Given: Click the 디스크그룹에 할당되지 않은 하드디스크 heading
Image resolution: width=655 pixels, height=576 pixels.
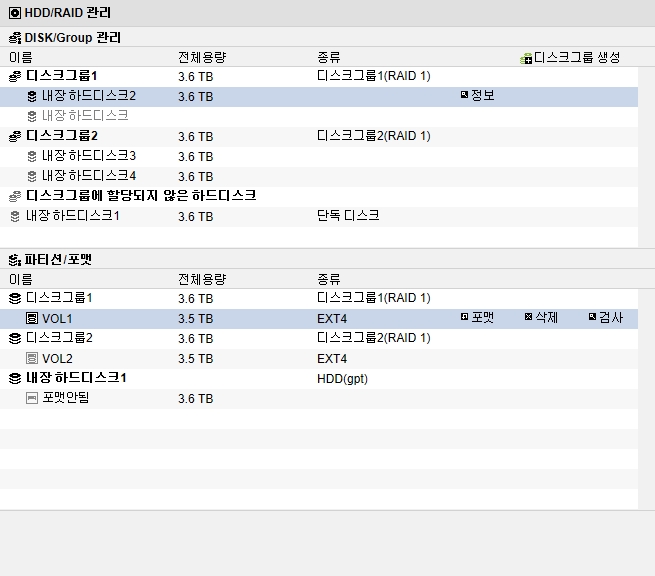Looking at the screenshot, I should pos(141,195).
